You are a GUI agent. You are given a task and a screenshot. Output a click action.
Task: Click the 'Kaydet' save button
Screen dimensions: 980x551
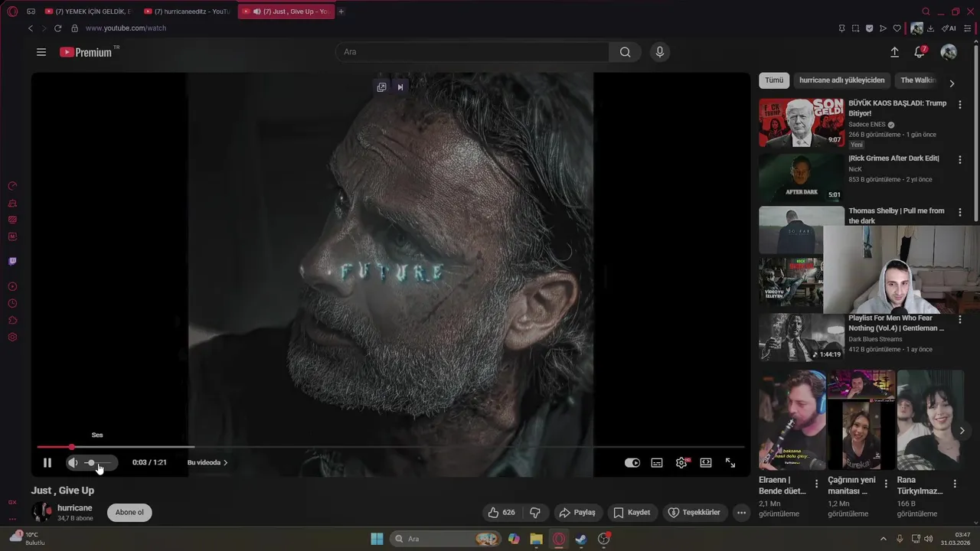[632, 513]
